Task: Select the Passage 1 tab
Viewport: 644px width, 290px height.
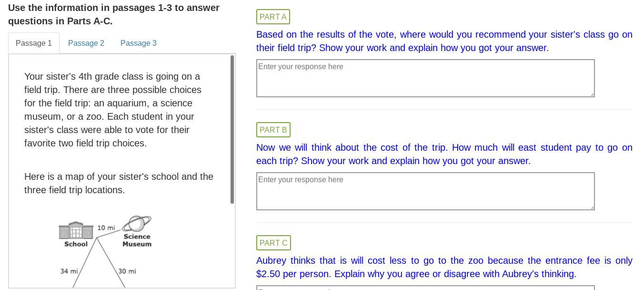Action: pos(34,43)
